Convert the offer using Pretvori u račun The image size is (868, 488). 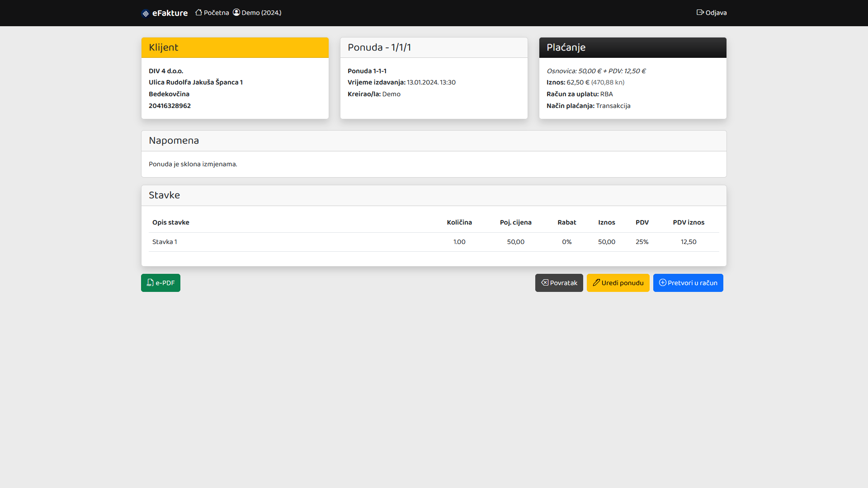[688, 283]
